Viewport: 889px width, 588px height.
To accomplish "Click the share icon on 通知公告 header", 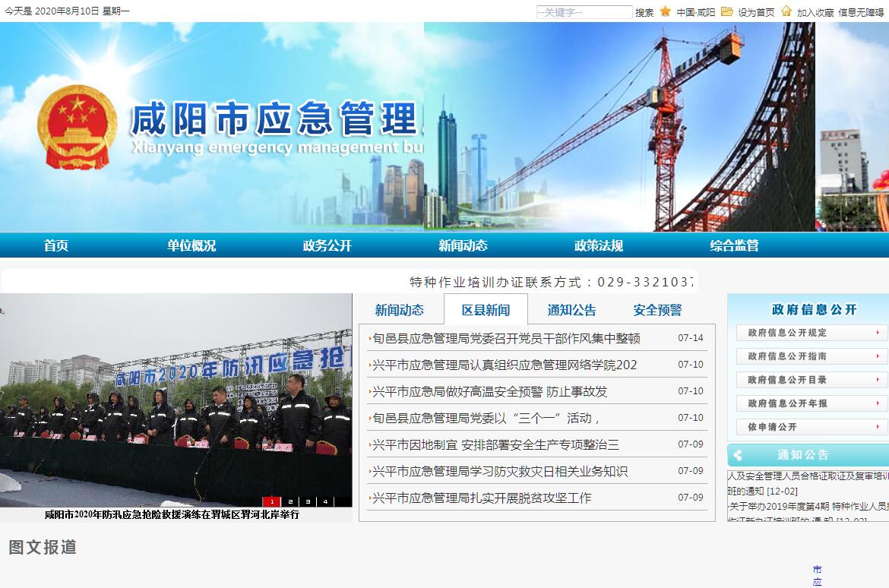I will 738,455.
